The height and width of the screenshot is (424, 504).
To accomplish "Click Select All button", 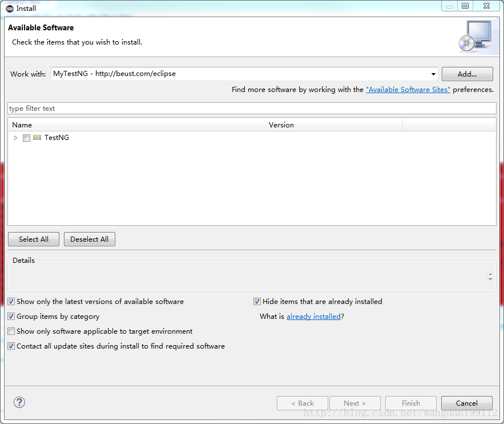I will (34, 239).
